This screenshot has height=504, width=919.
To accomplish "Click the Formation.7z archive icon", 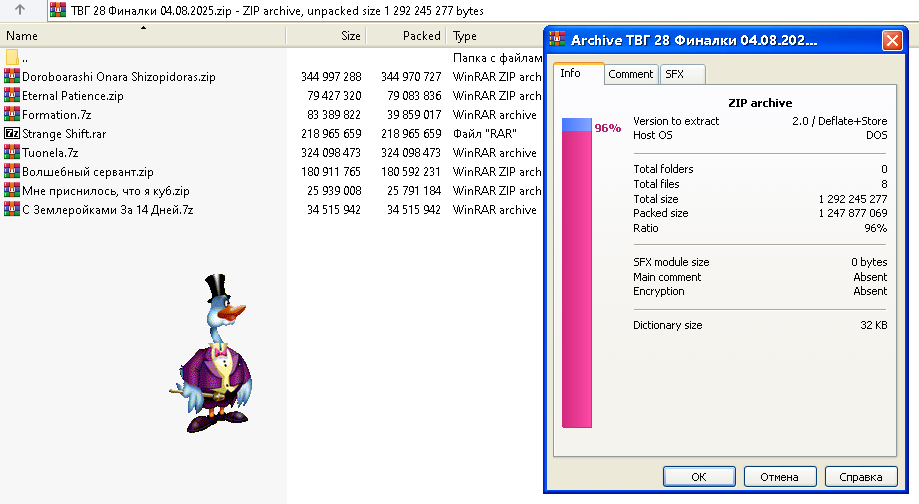I will (x=12, y=114).
